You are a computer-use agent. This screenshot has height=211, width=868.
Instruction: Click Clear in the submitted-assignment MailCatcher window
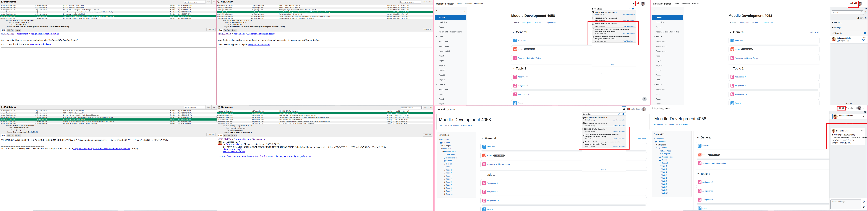(209, 2)
